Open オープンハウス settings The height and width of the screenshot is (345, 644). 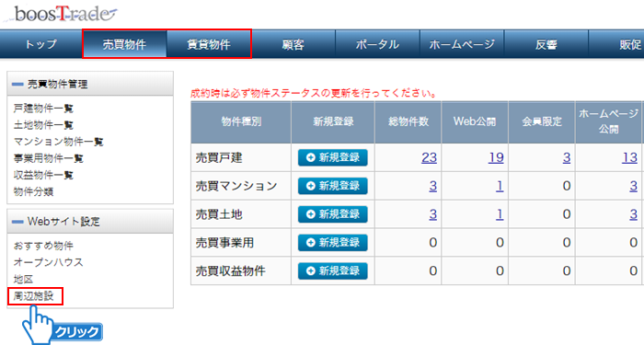[x=48, y=262]
